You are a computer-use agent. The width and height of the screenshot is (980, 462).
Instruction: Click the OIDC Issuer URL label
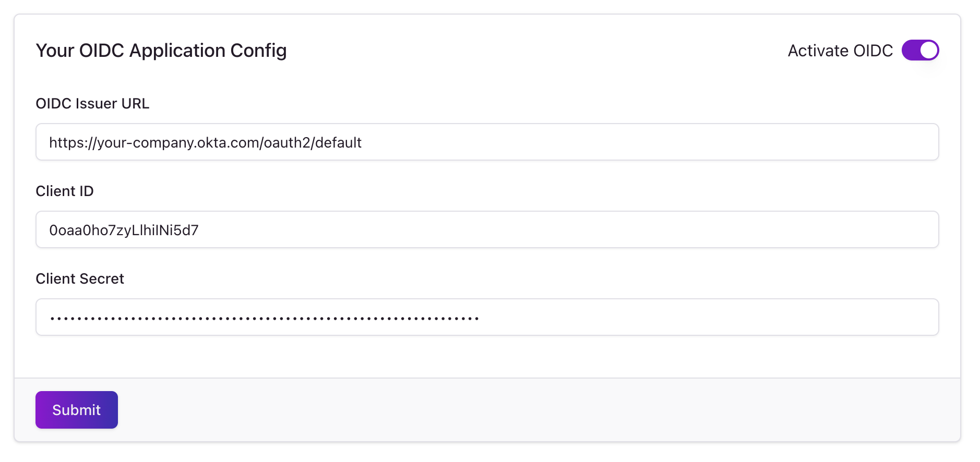point(92,104)
